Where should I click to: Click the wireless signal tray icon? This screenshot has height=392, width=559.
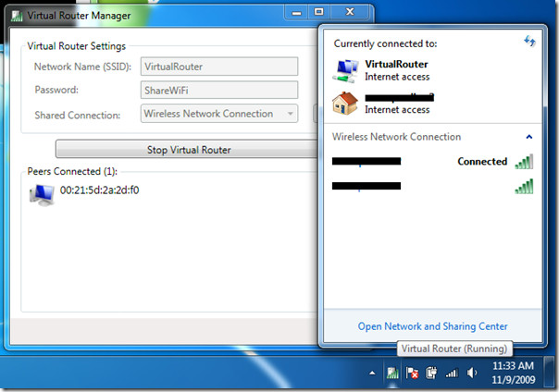pyautogui.click(x=452, y=374)
